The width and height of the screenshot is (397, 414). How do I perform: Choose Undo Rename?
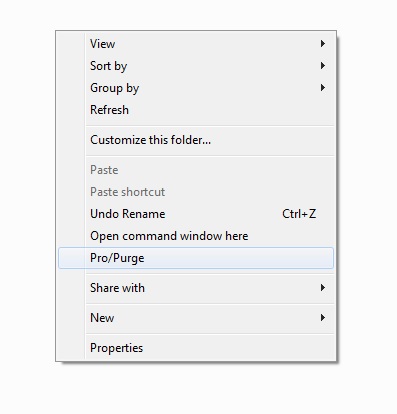coord(196,214)
